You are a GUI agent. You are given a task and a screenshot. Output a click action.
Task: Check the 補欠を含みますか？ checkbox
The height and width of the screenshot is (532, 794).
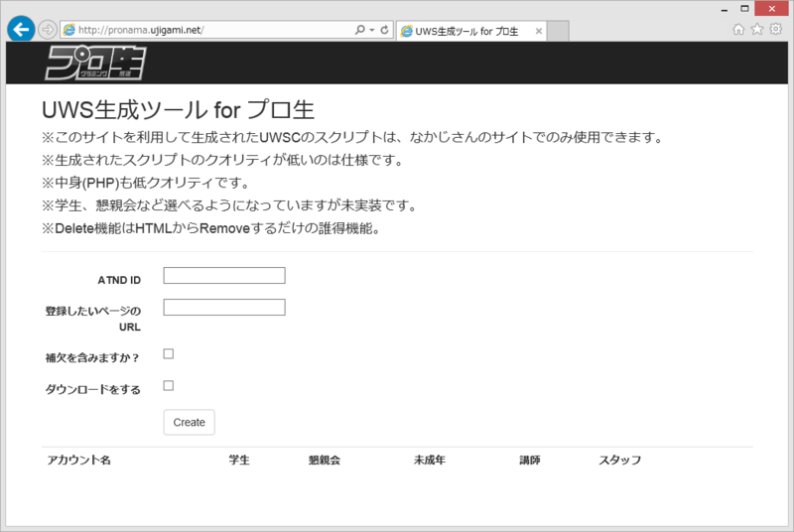(x=169, y=353)
